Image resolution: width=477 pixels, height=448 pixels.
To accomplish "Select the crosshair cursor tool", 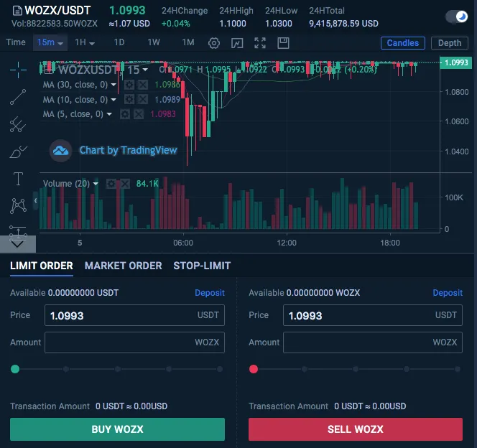I will point(19,69).
